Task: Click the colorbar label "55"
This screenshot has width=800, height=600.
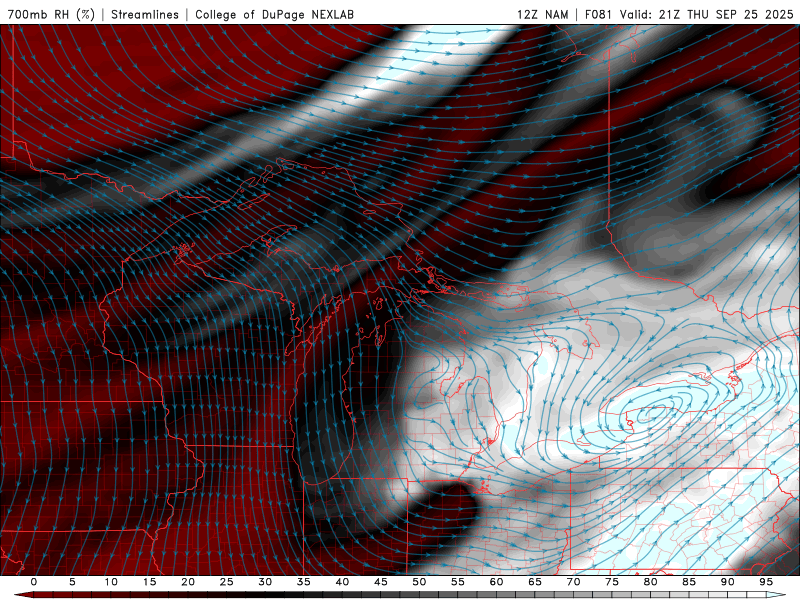Action: click(x=458, y=582)
